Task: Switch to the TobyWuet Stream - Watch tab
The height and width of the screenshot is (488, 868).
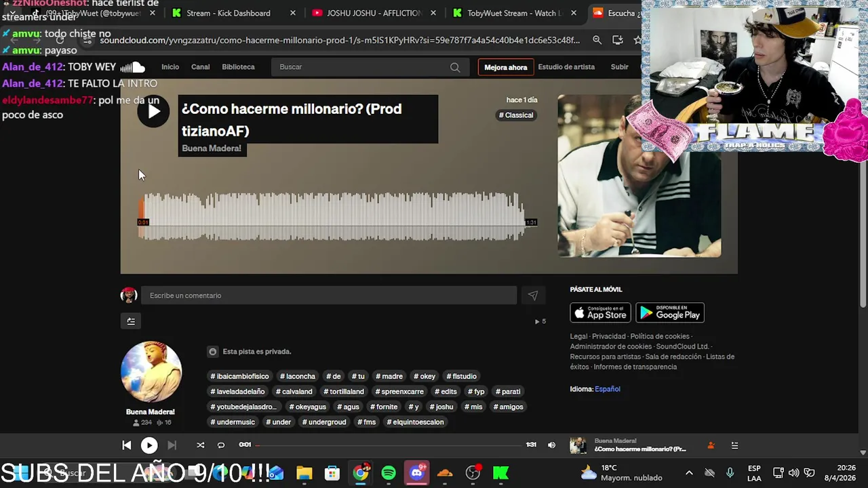Action: [514, 13]
